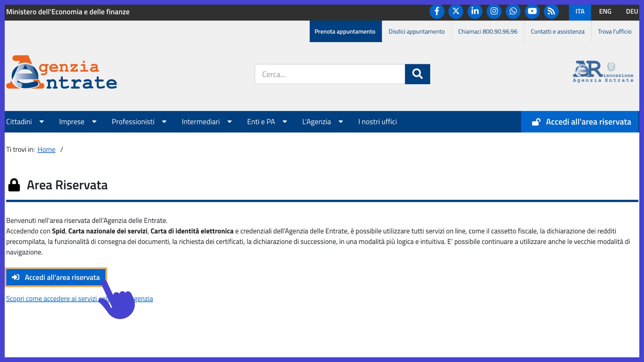Expand the Intermediari dropdown menu
Viewport: 644px width, 362px height.
coord(207,122)
